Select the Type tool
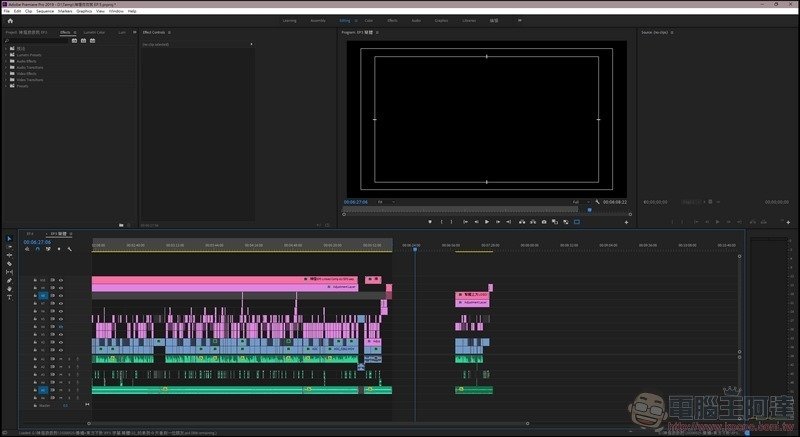Screen dimensions: 800x437 coord(9,297)
